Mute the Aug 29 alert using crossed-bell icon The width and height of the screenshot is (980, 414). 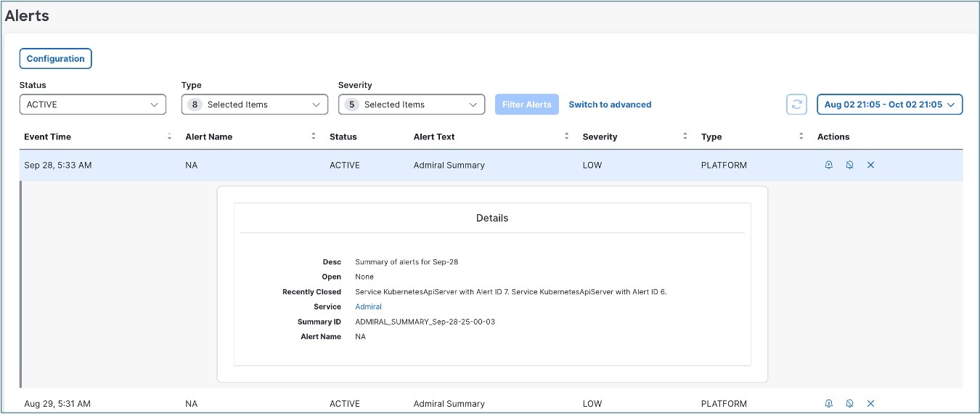click(x=849, y=403)
